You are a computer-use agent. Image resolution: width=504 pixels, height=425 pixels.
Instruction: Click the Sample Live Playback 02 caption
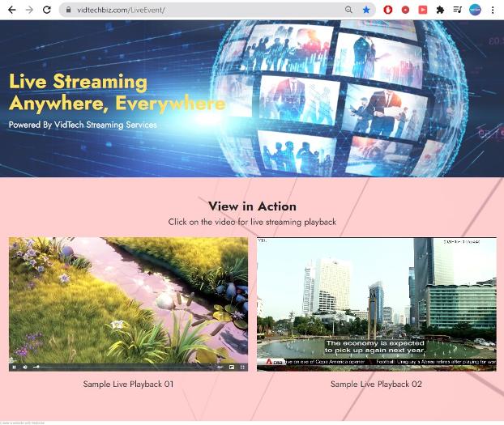376,384
